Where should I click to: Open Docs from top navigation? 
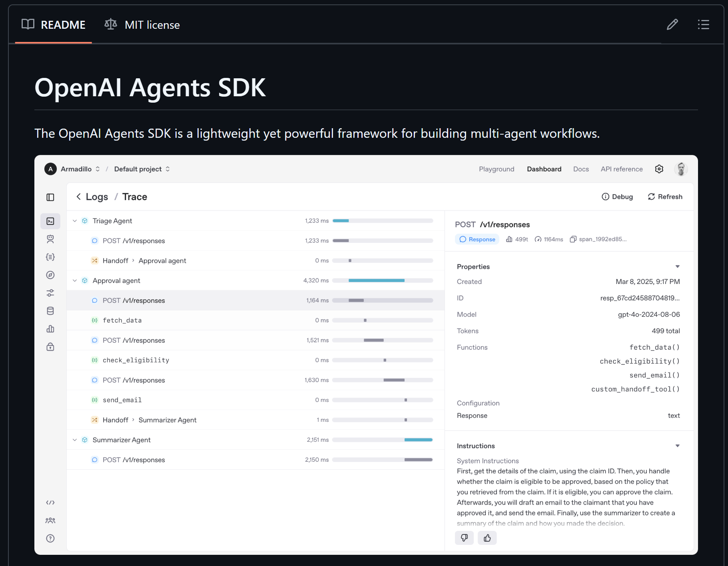point(581,169)
